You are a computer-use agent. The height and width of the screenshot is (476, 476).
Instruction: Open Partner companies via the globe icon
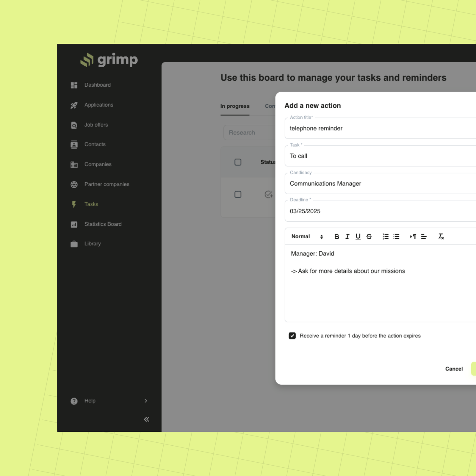coord(74,184)
